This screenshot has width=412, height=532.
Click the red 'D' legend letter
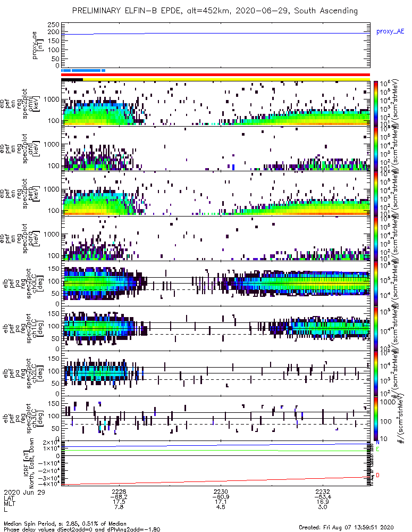point(377,475)
